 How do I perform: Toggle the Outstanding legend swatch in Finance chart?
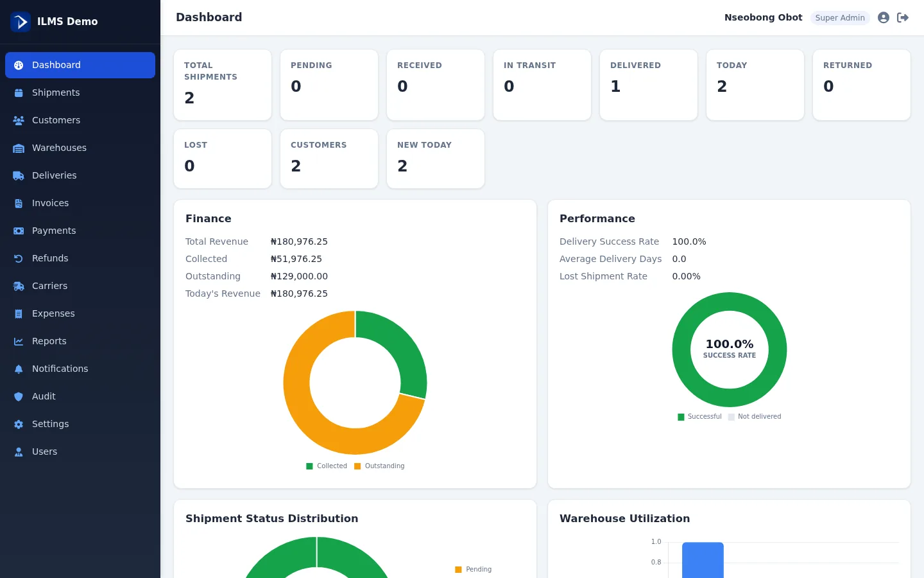357,466
